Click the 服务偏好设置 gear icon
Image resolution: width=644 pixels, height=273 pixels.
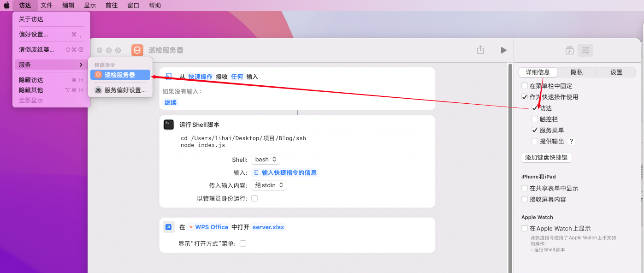coord(98,90)
